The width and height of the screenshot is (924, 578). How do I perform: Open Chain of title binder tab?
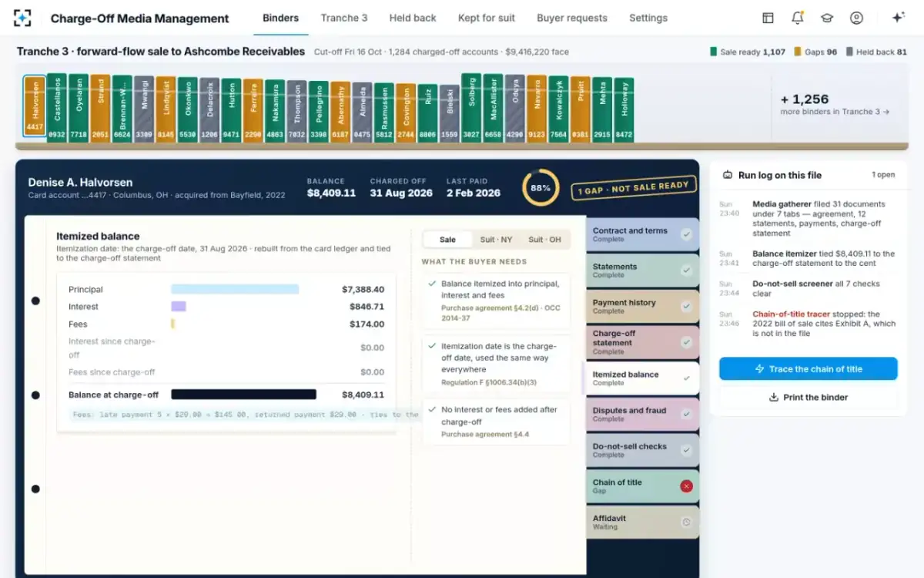pyautogui.click(x=642, y=486)
